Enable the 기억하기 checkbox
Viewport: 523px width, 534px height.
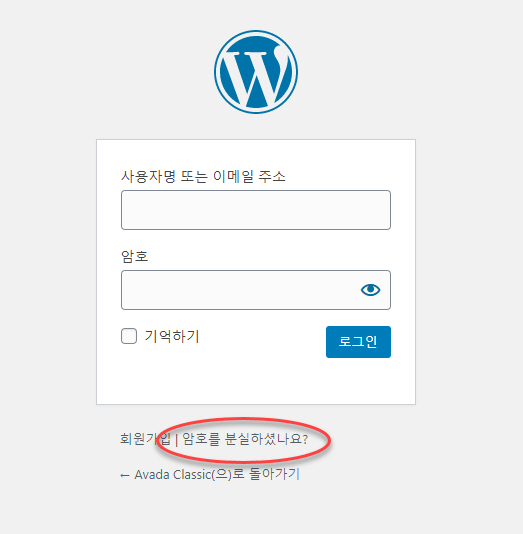click(129, 336)
